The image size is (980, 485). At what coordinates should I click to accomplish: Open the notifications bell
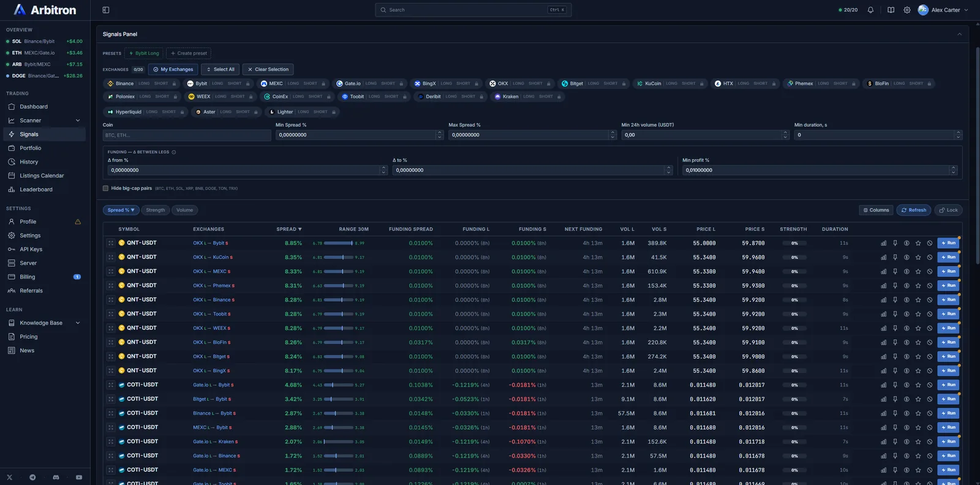[870, 10]
